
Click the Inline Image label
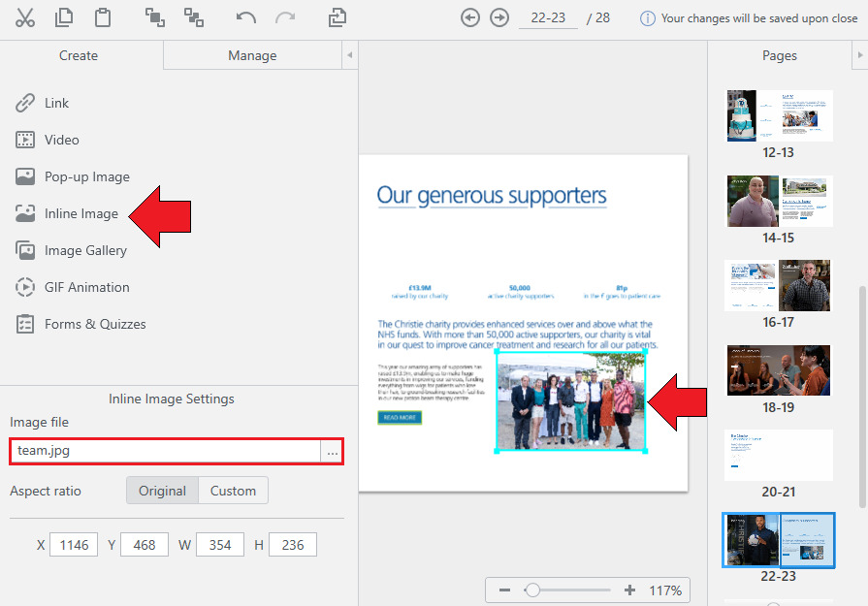[81, 213]
